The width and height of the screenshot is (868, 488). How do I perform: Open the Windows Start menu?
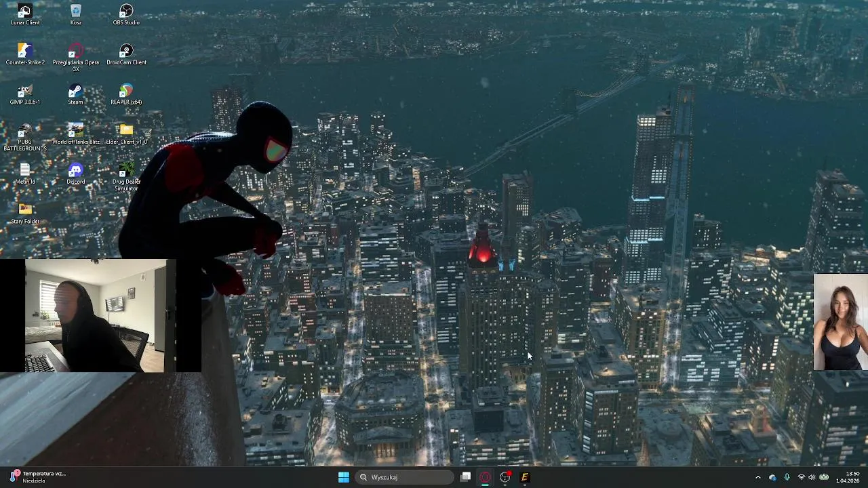click(344, 477)
